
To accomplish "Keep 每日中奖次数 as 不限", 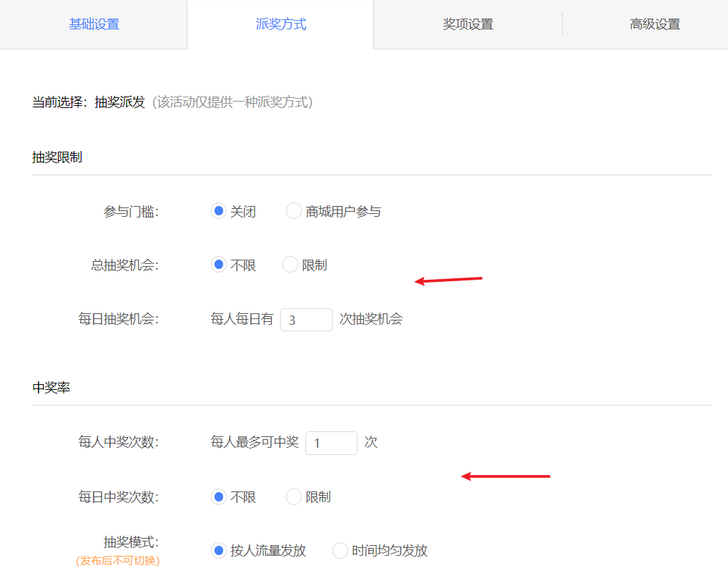I will (219, 496).
